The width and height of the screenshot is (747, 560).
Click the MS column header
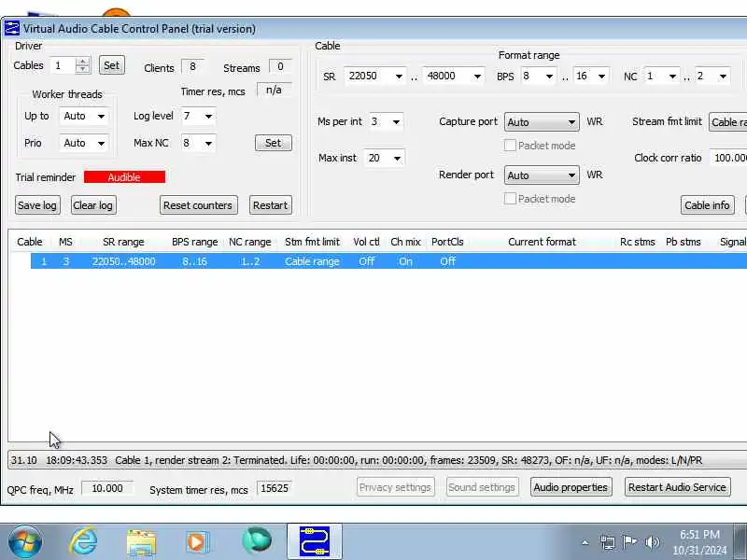tap(65, 242)
